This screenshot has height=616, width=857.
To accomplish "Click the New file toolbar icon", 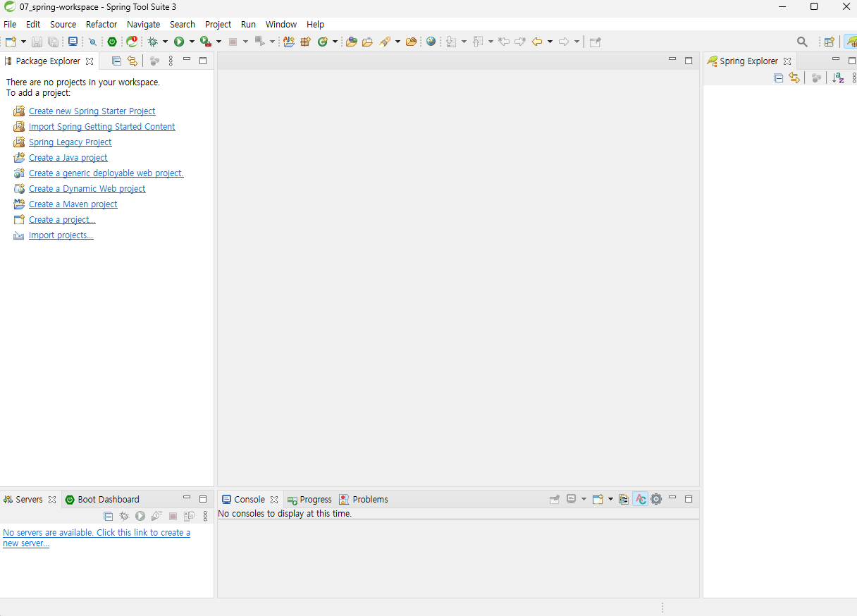I will tap(11, 42).
